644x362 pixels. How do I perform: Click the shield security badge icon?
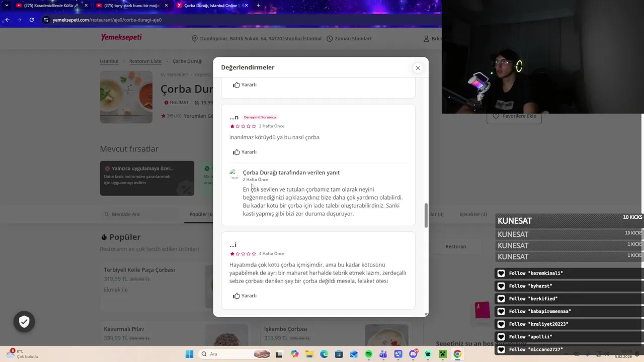point(24,322)
